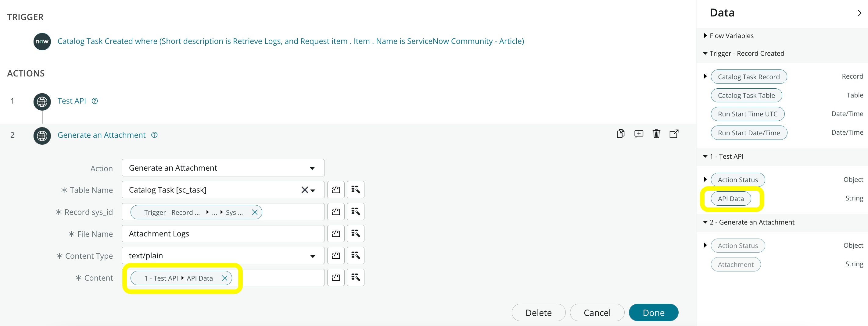868x326 pixels.
Task: Open the Action dropdown
Action: click(x=223, y=168)
